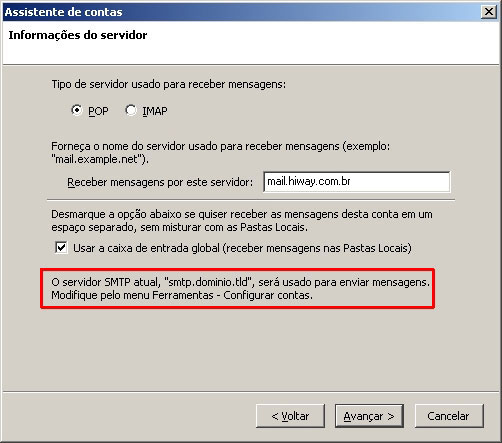502x443 pixels.
Task: Cancel the account wizard
Action: (x=449, y=416)
